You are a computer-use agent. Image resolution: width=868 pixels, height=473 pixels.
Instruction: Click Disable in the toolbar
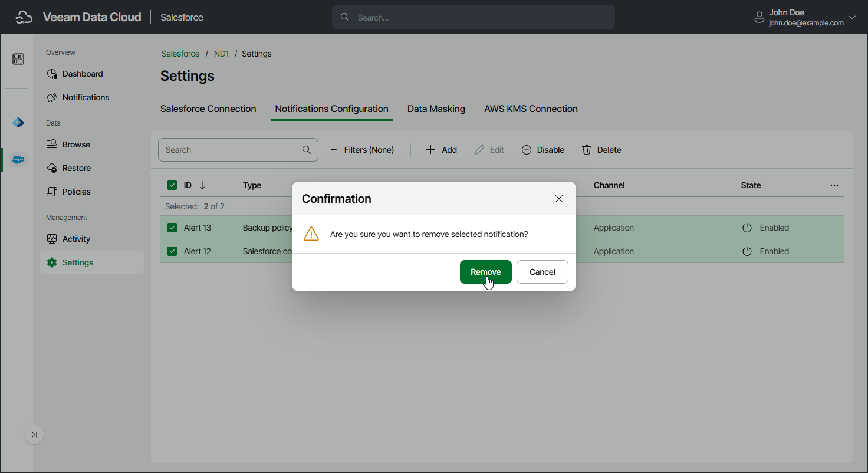tap(543, 150)
